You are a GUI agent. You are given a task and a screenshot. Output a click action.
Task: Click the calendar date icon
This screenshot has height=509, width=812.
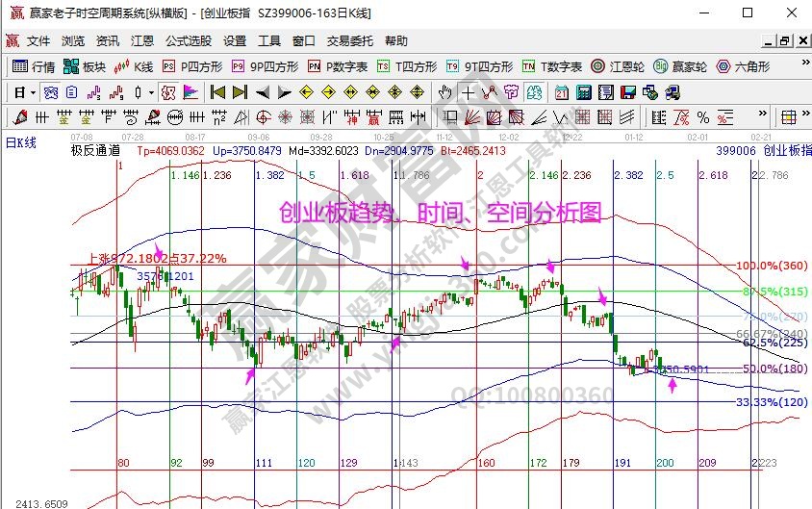pyautogui.click(x=562, y=92)
